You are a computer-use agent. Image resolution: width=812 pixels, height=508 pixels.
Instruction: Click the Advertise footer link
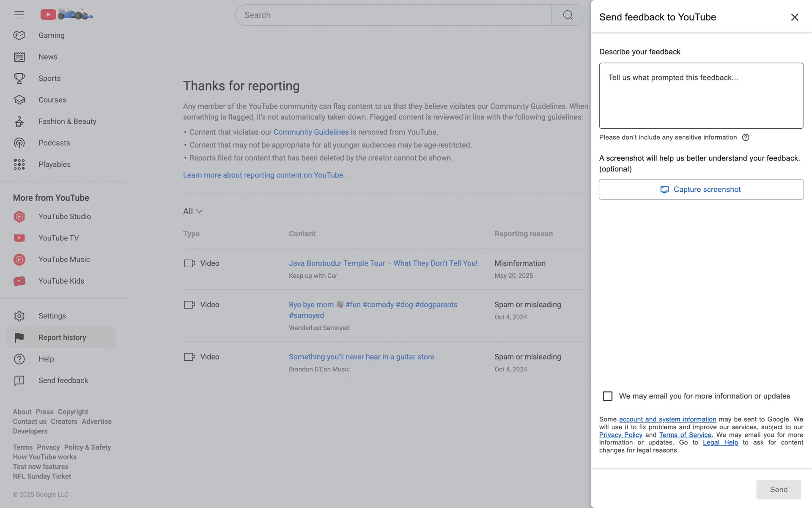click(x=97, y=422)
